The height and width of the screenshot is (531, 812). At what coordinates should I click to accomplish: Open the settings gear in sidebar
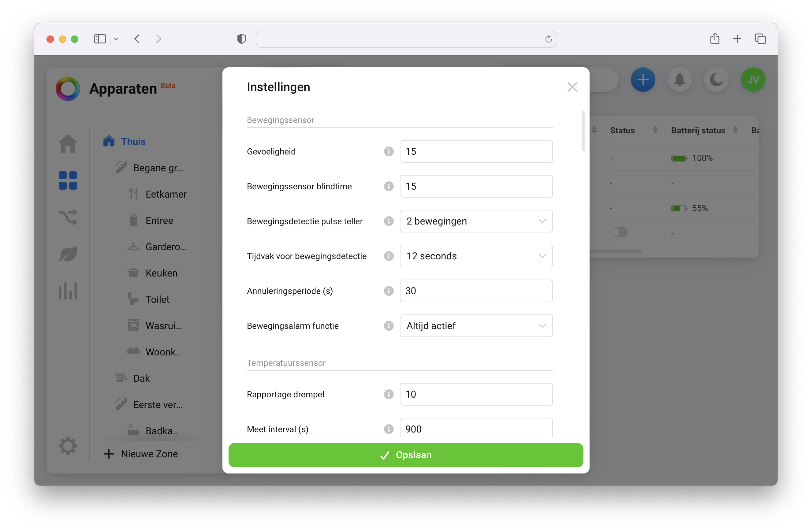(68, 446)
